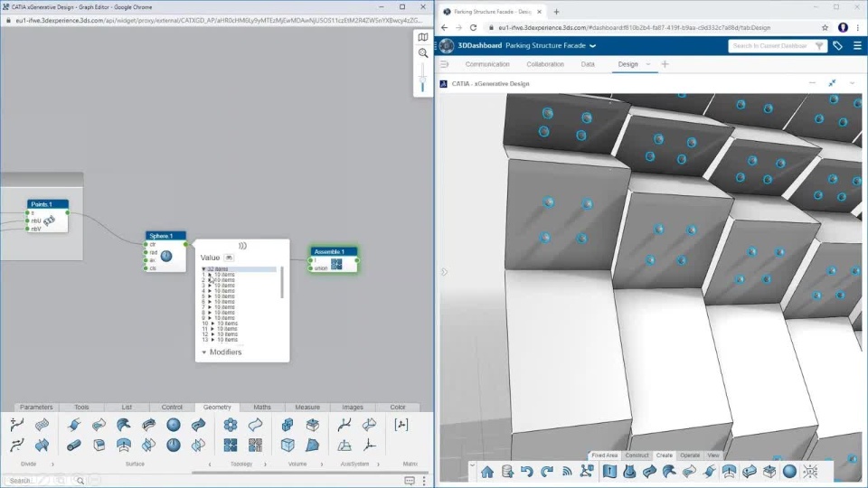Click the sphere with clock hand icon
The width and height of the screenshot is (868, 488).
tap(174, 445)
